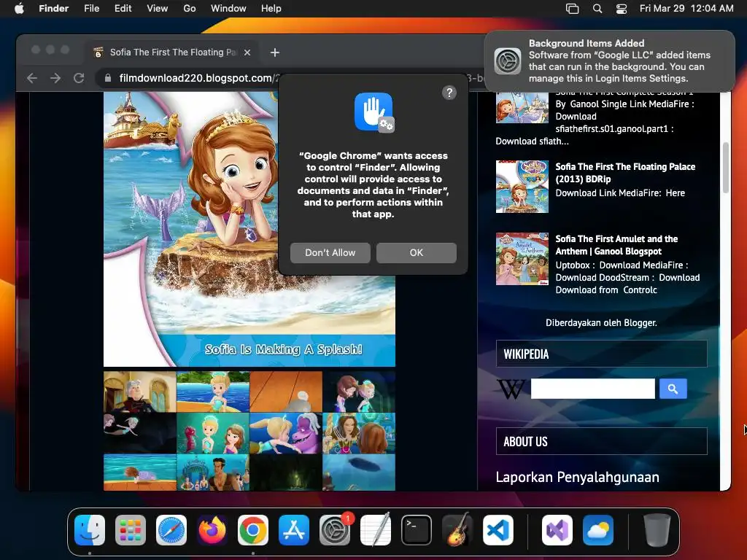Click the Wikipedia search input field

pos(592,389)
